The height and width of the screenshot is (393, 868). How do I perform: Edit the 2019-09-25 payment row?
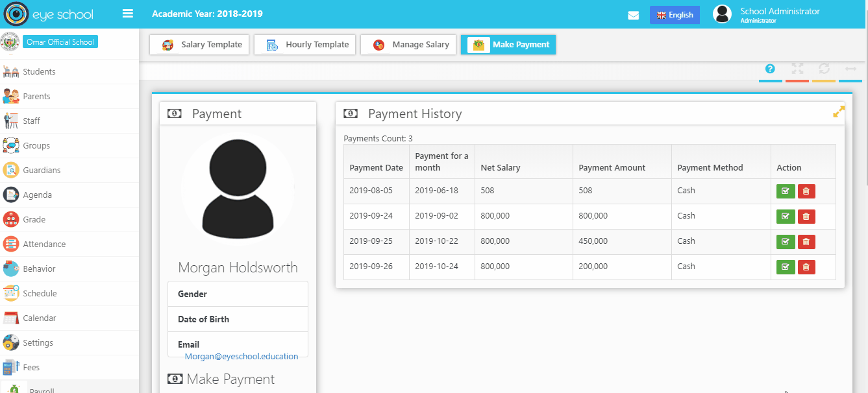(786, 242)
